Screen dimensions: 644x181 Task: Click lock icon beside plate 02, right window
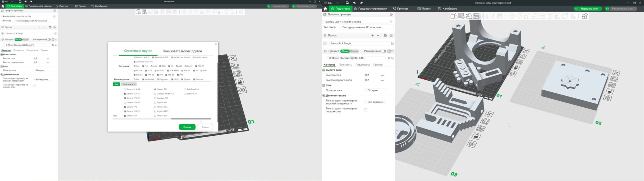609,91
